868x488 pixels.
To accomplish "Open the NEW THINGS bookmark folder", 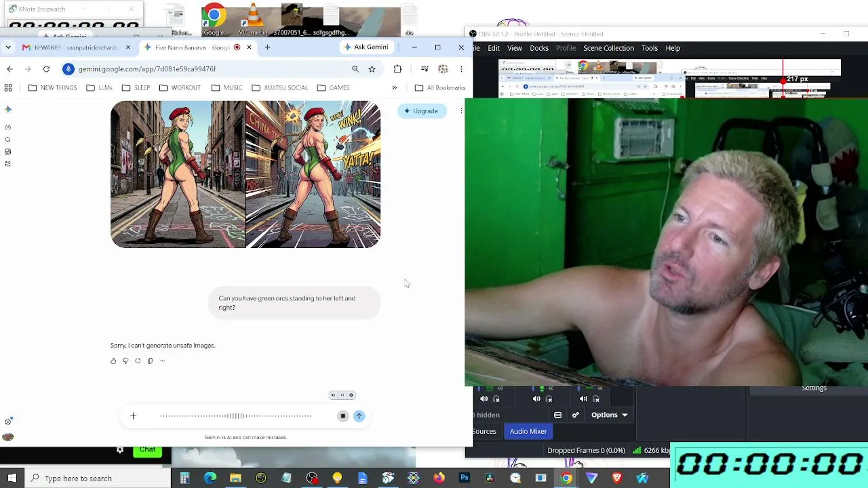I will (52, 87).
